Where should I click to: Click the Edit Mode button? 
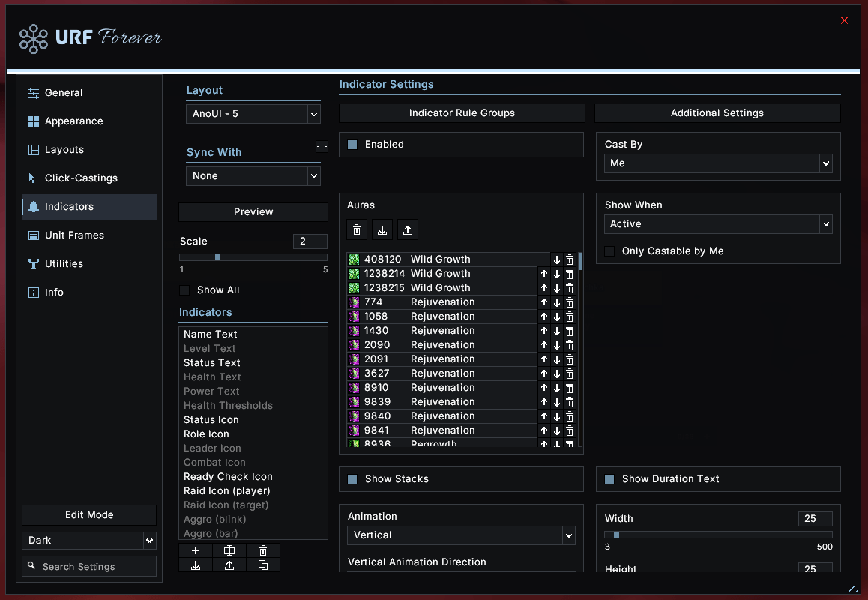89,515
